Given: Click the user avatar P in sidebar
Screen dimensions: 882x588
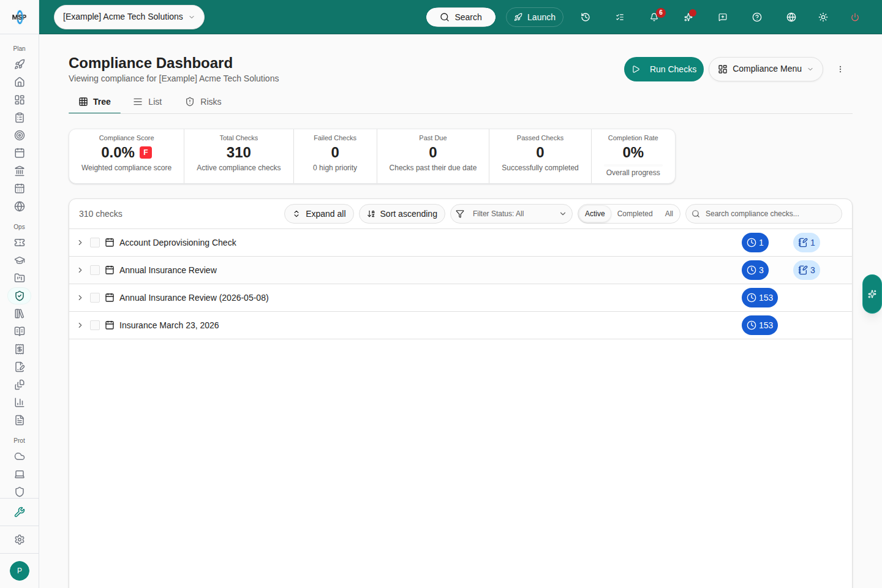Looking at the screenshot, I should click(20, 571).
